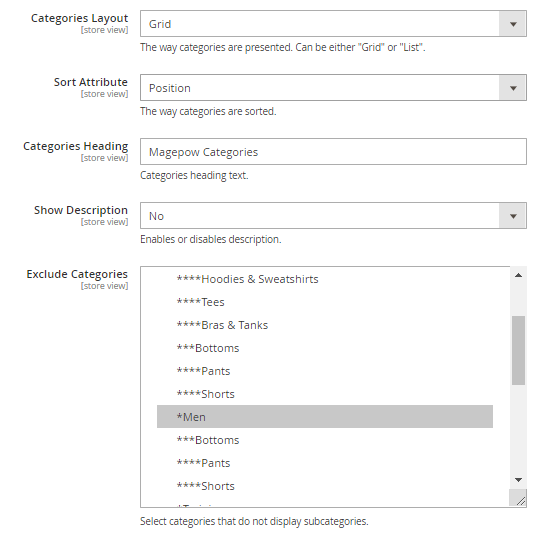
Task: Click the Grid value in Categories Layout
Action: (x=160, y=24)
